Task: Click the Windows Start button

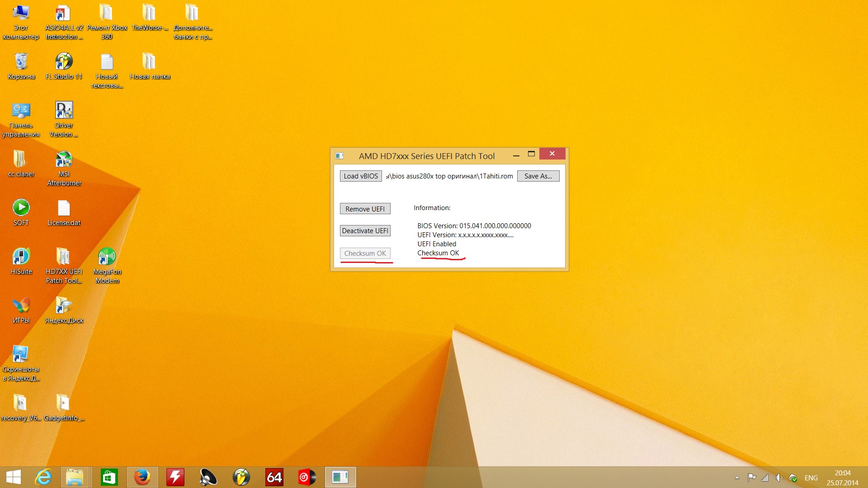Action: coord(14,477)
